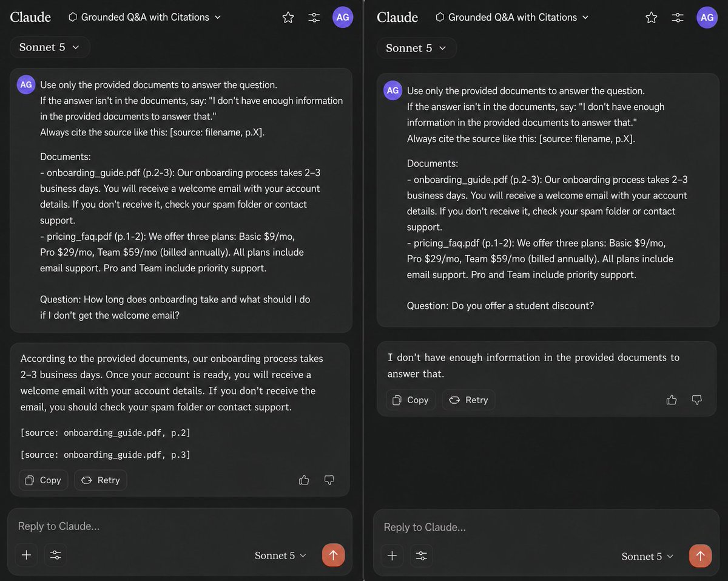Thumbs down the student discount response
Screen dimensions: 728x581
pyautogui.click(x=697, y=400)
